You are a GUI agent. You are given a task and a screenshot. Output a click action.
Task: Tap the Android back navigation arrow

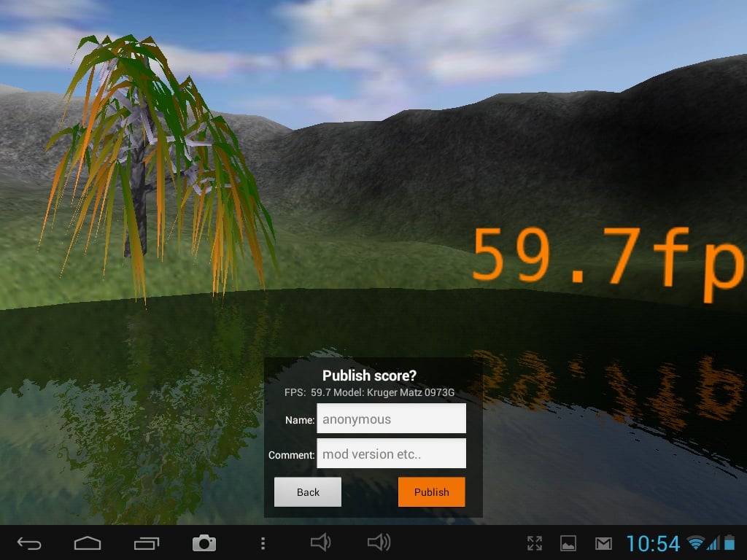pyautogui.click(x=29, y=543)
